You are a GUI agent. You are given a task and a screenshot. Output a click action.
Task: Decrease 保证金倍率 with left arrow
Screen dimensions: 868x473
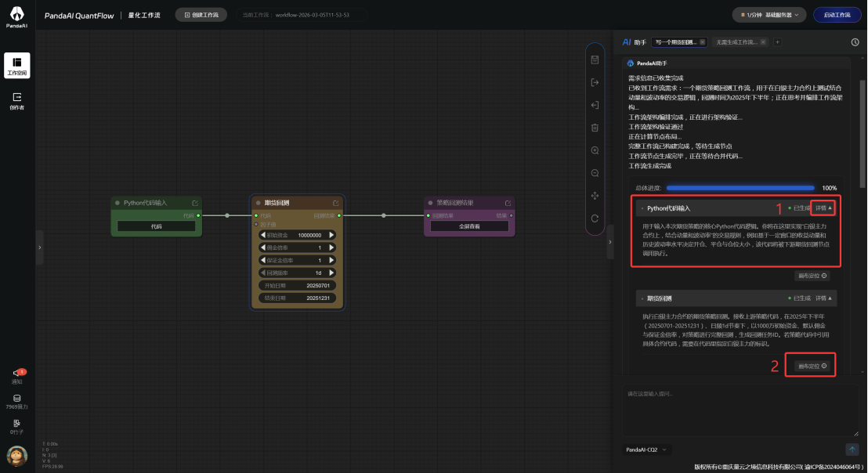click(x=263, y=260)
